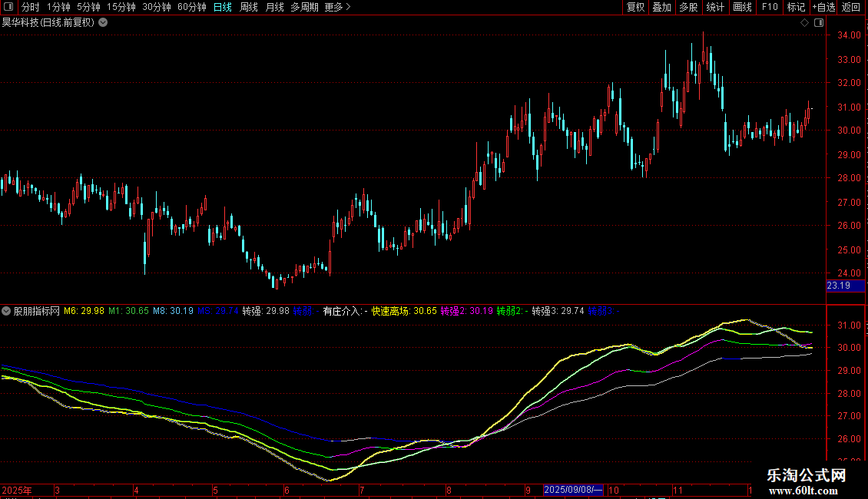
Task: Click the 23.19 price label on axis
Action: coord(838,286)
